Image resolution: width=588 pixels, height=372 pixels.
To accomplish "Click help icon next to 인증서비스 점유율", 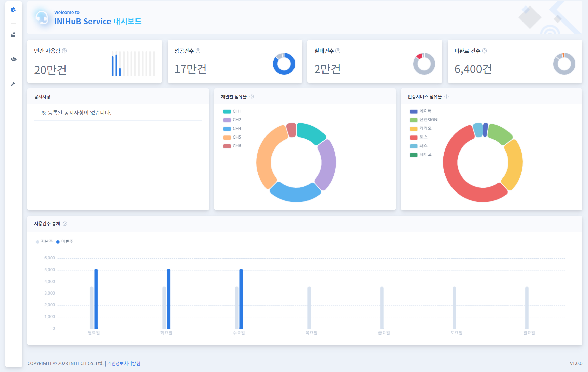I will [446, 97].
